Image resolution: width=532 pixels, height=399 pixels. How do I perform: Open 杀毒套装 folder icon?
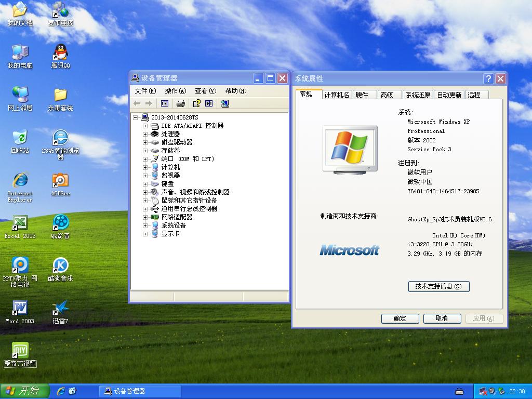pyautogui.click(x=60, y=99)
